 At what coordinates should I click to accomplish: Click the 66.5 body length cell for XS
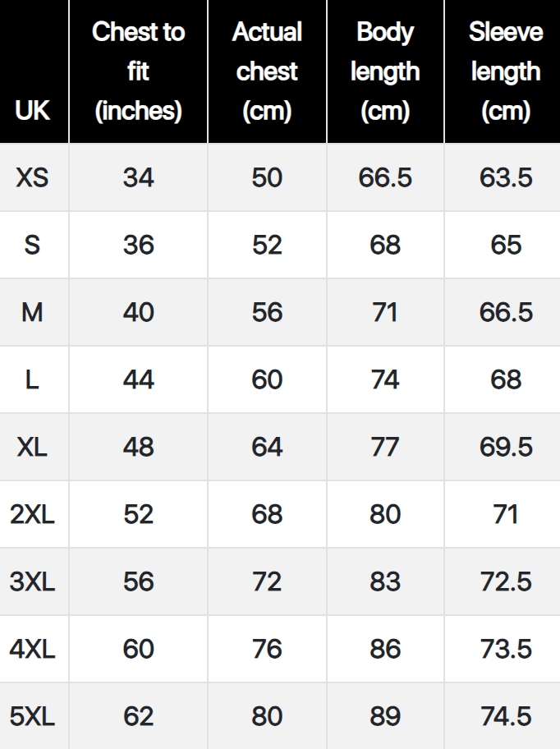click(385, 177)
